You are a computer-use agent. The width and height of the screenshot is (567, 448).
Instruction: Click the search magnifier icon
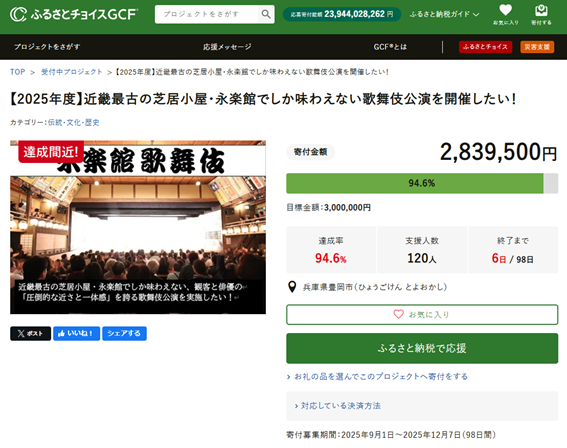coord(266,14)
